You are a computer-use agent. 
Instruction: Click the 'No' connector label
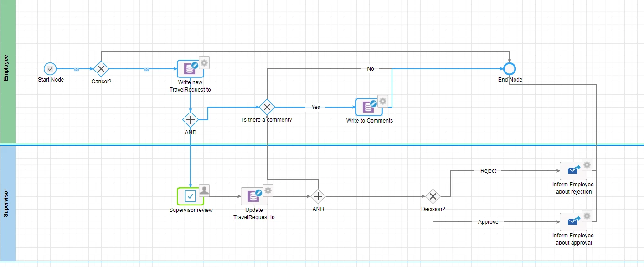(371, 69)
